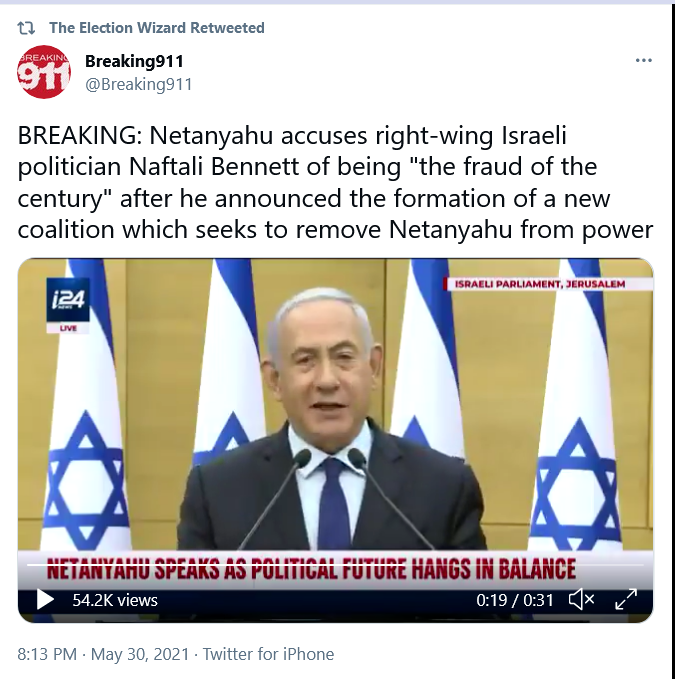Open the May 30, 2021 date link
675x679 pixels.
(140, 654)
